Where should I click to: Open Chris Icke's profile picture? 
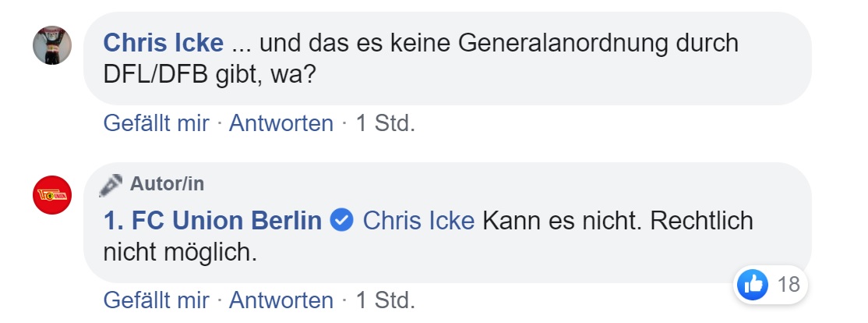coord(53,44)
